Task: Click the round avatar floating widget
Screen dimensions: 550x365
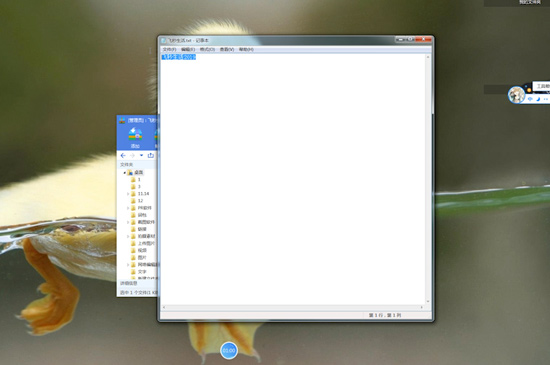Action: tap(516, 95)
